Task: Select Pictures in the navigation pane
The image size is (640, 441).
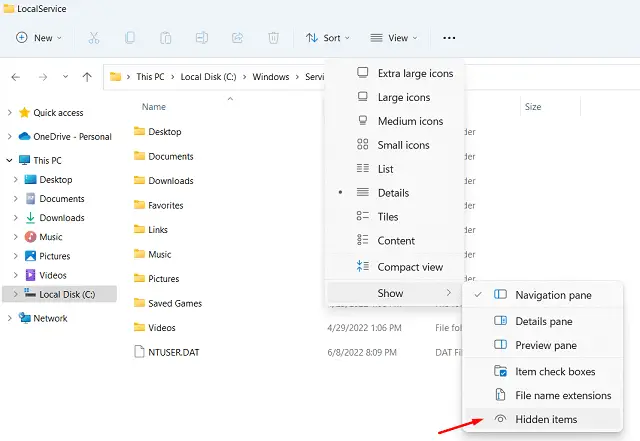Action: pyautogui.click(x=47, y=256)
